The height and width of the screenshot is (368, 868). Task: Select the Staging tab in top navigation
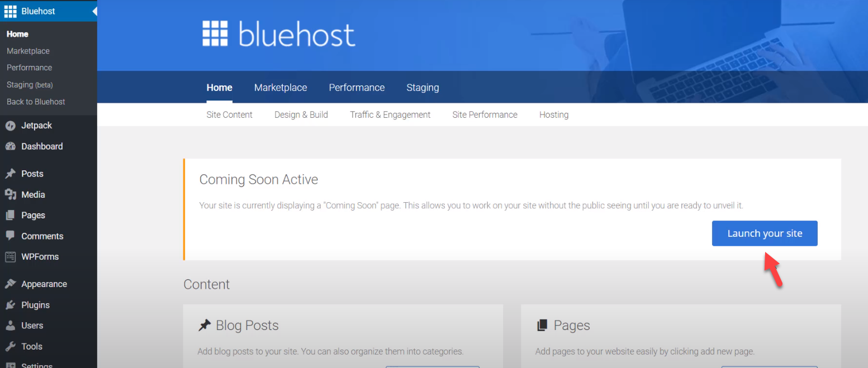click(x=423, y=88)
